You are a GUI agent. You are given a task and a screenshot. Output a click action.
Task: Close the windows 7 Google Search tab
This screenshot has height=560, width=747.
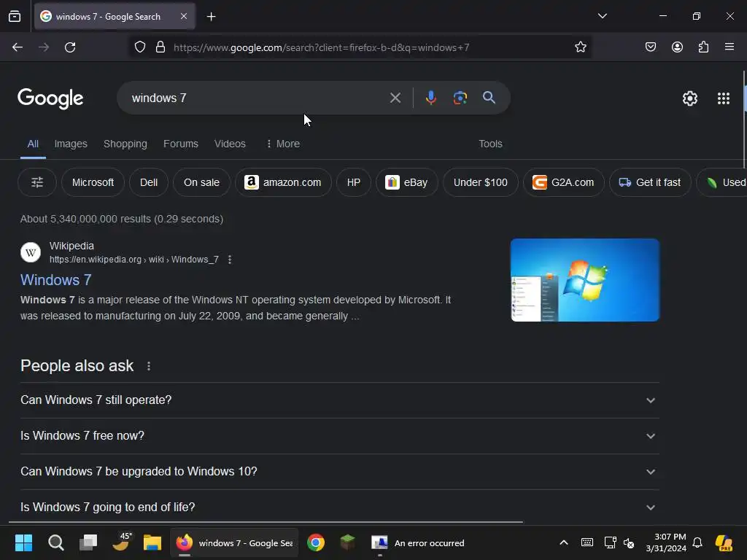click(x=184, y=16)
